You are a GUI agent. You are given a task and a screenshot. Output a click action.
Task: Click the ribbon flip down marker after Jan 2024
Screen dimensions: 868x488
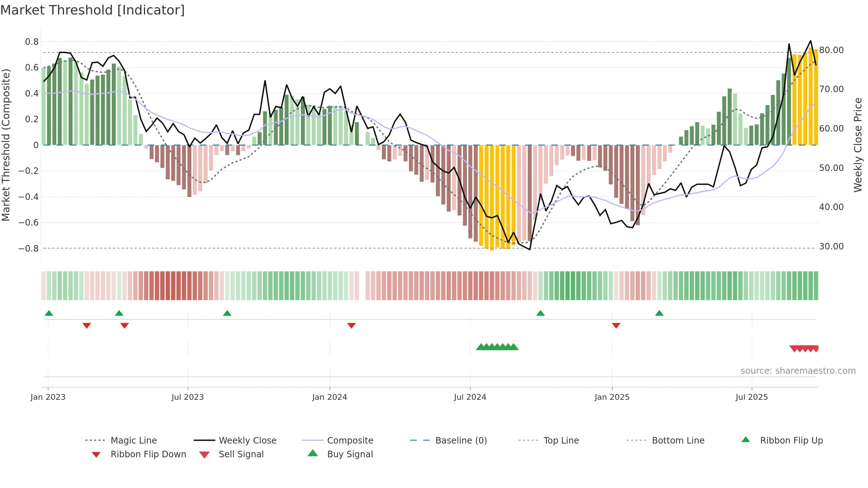tap(352, 326)
